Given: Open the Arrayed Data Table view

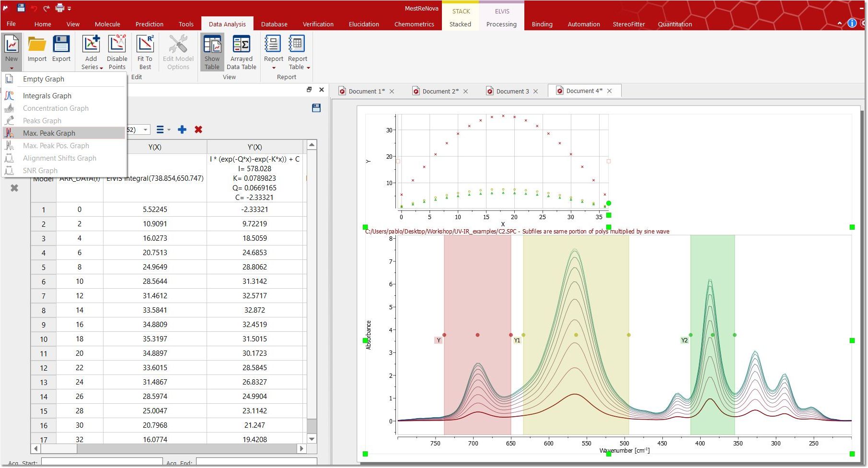Looking at the screenshot, I should pyautogui.click(x=241, y=52).
